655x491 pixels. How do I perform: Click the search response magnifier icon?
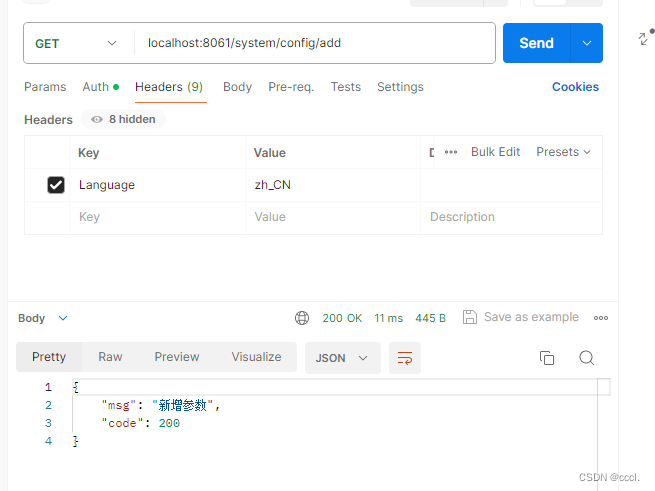(586, 358)
